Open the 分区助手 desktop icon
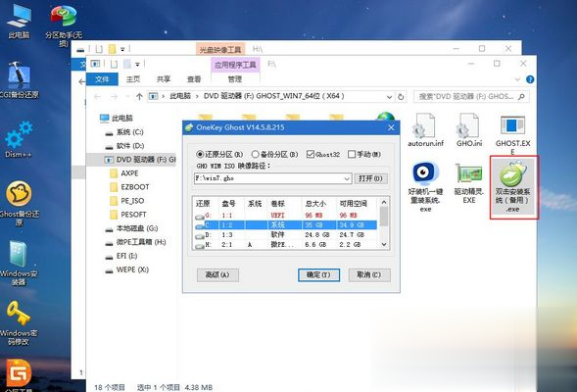577x392 pixels. 64,25
